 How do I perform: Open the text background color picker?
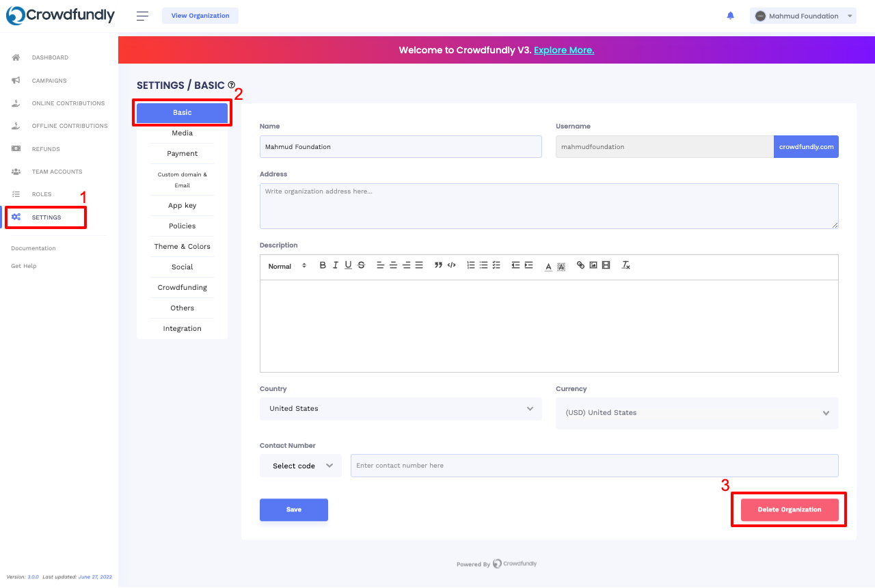[561, 266]
